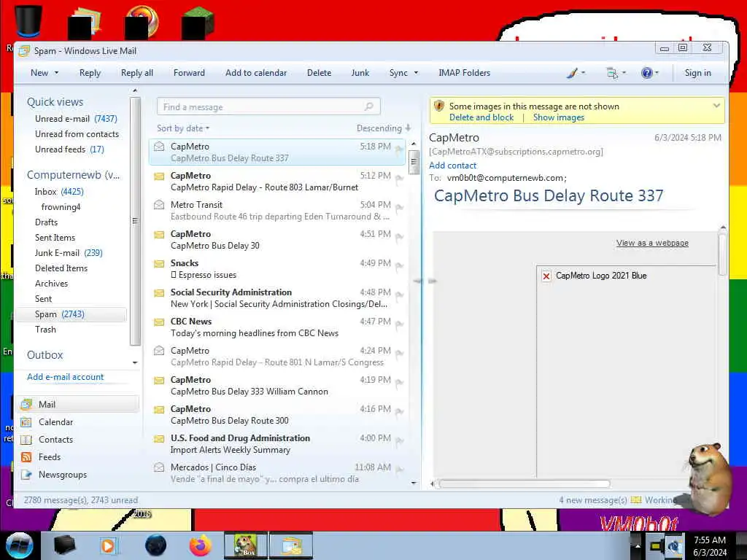The width and height of the screenshot is (747, 560).
Task: Flag the CBC News message
Action: (x=399, y=325)
